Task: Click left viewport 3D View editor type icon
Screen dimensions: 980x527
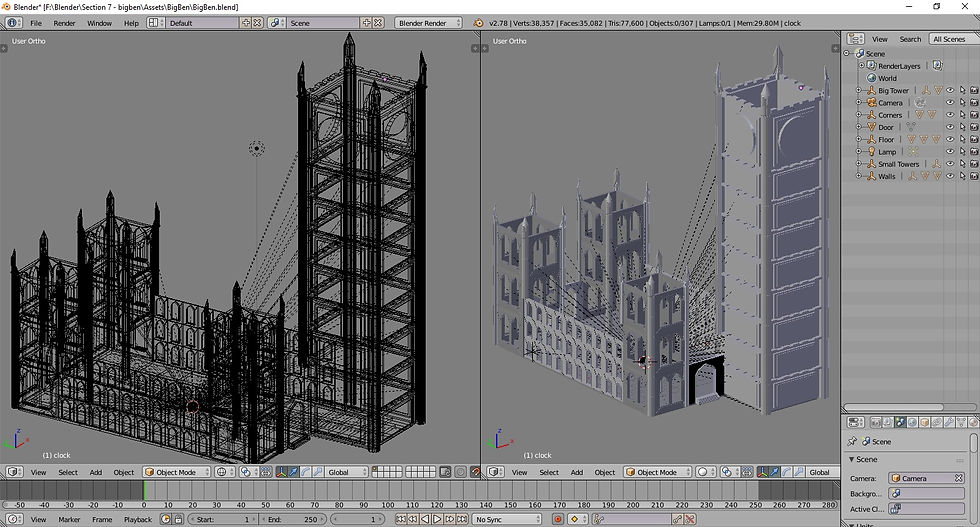Action: tap(14, 472)
